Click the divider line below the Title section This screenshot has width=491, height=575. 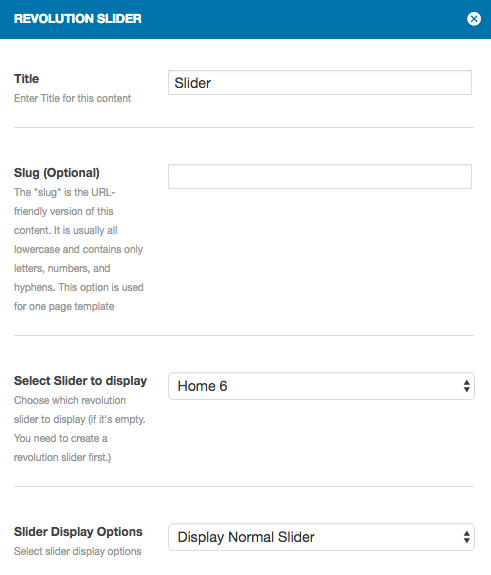244,128
